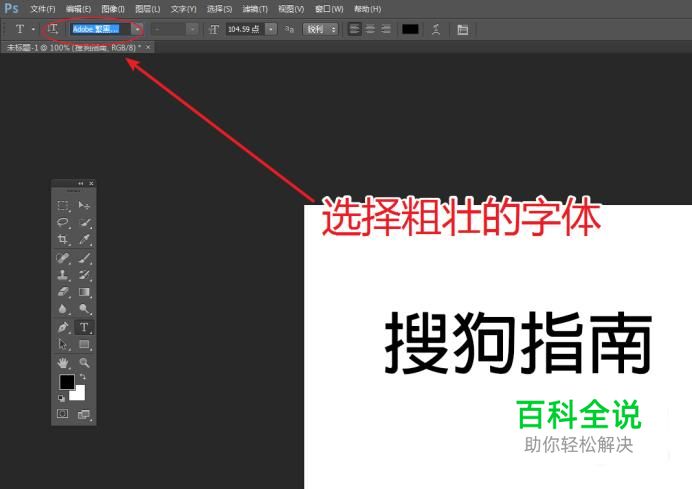This screenshot has width=692, height=489.
Task: Click the 搜狗指南 text on canvas
Action: pyautogui.click(x=518, y=342)
